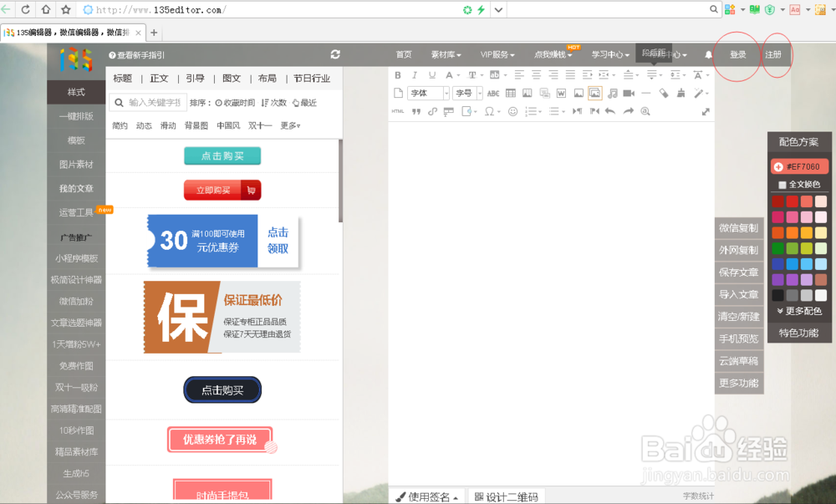Click the 微信复制 button
This screenshot has height=504, width=836.
tap(738, 228)
